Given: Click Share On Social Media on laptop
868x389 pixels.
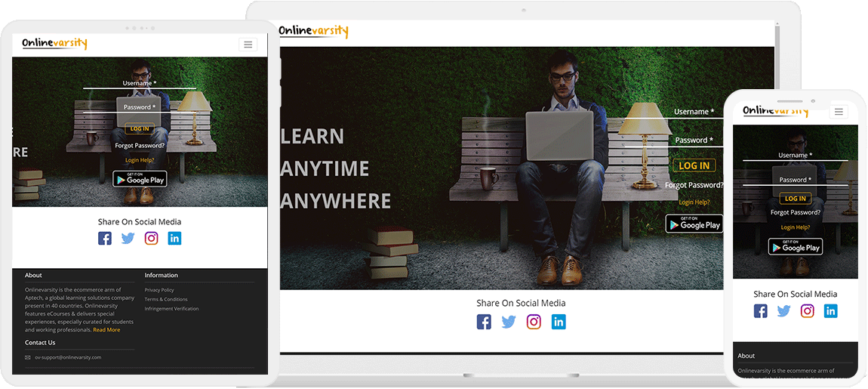Looking at the screenshot, I should [x=521, y=303].
